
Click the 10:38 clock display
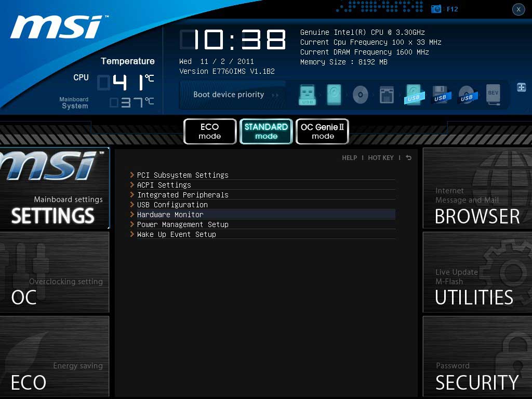(x=233, y=39)
